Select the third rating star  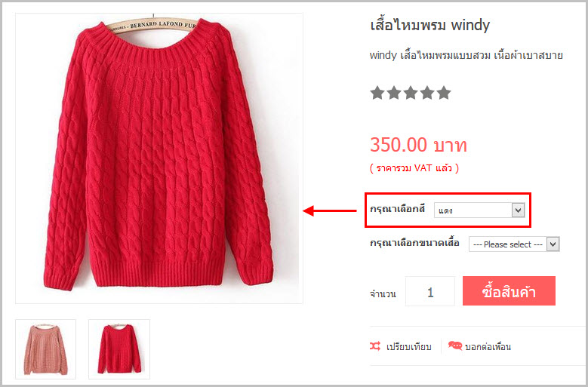[x=411, y=93]
